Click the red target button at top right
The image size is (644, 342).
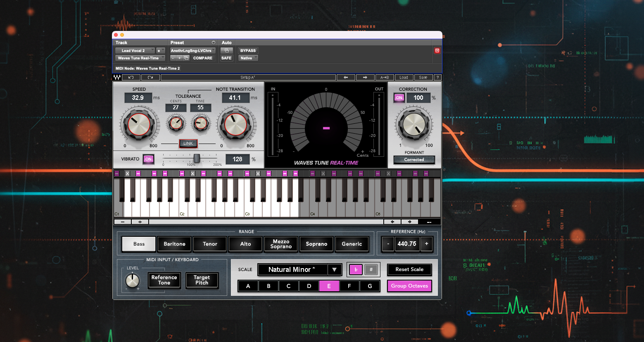[437, 51]
